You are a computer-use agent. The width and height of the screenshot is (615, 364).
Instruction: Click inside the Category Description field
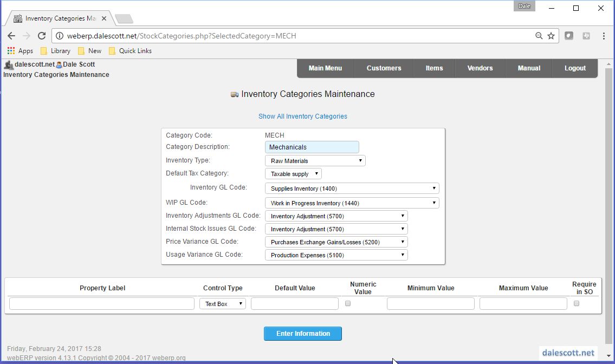tap(312, 147)
